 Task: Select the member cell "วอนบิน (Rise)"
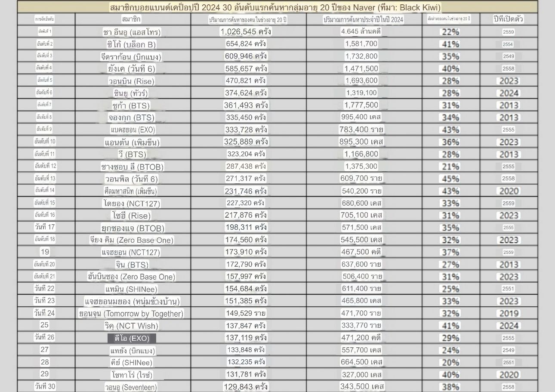(x=131, y=81)
